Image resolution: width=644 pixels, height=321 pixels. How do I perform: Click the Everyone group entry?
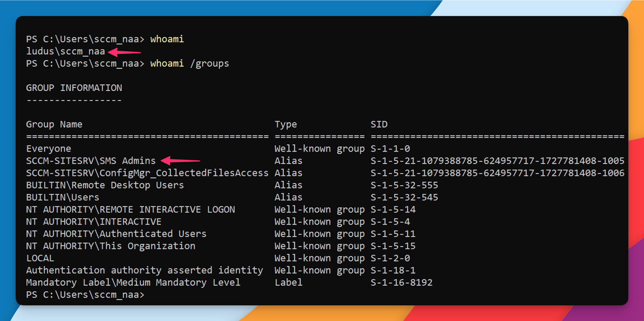tap(49, 148)
